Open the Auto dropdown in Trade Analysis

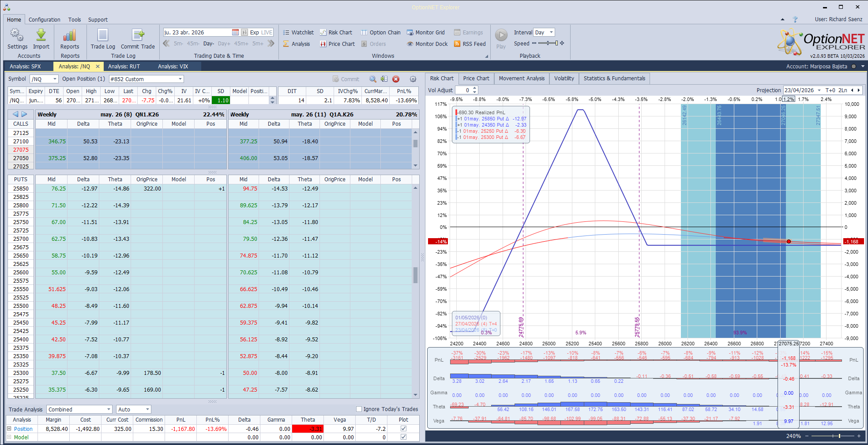(x=147, y=409)
